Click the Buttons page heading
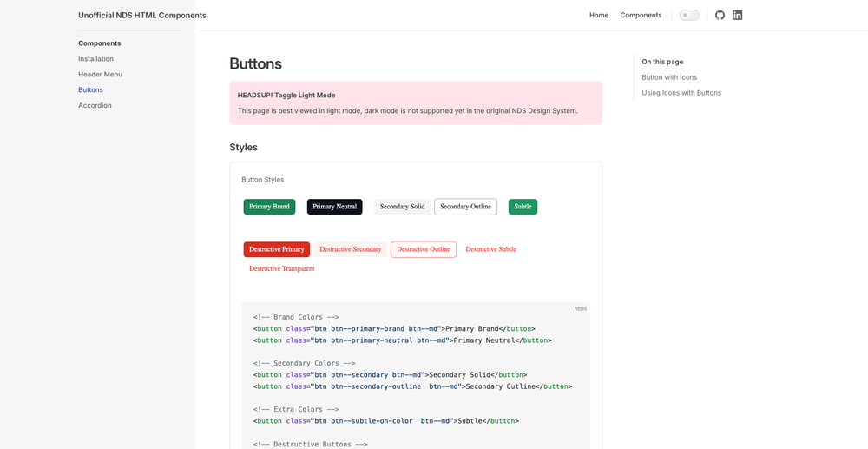The image size is (868, 449). tap(256, 63)
